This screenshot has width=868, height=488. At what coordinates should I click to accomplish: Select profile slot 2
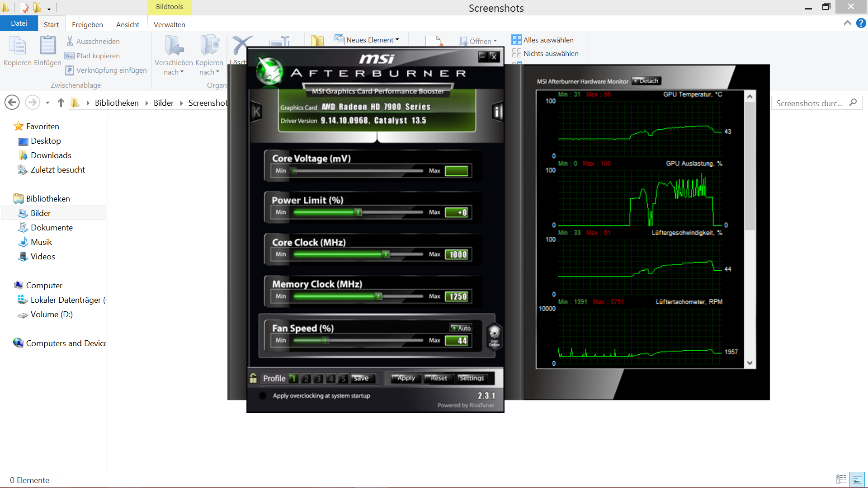306,379
